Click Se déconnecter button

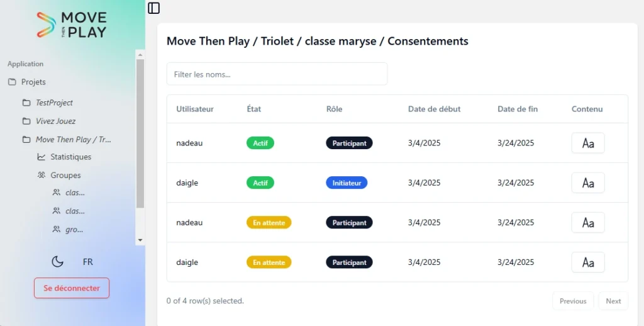(72, 288)
